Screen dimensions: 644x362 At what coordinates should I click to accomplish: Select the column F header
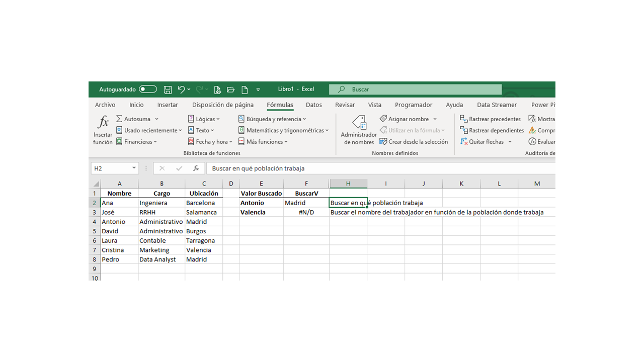click(x=306, y=184)
